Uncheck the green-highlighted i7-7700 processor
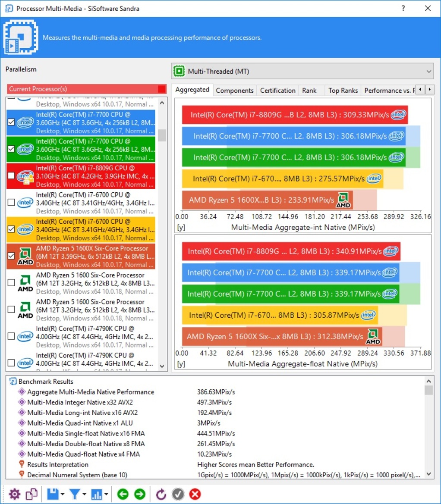 click(x=11, y=149)
